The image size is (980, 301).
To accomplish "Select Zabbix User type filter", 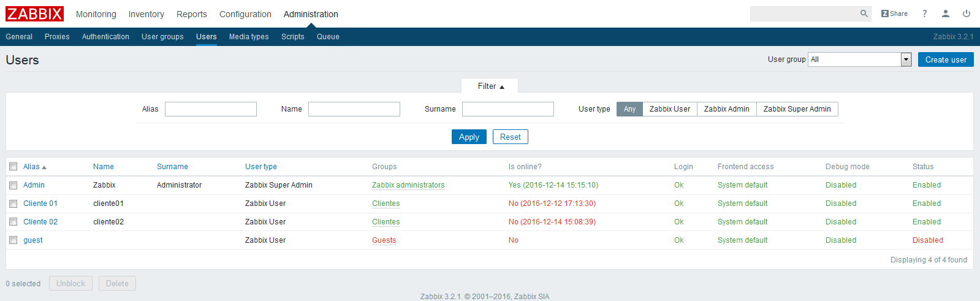I will 670,109.
